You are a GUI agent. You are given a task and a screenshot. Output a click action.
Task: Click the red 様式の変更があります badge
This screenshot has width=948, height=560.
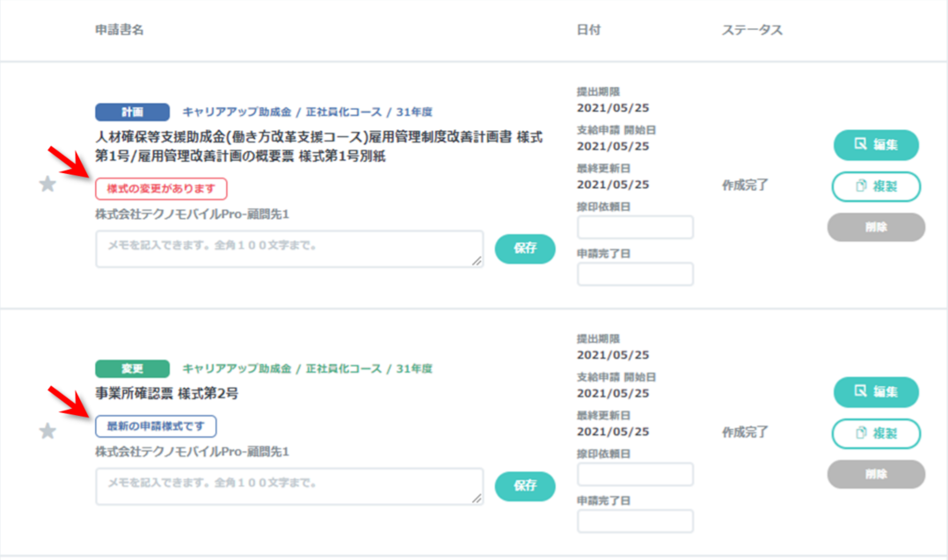161,189
